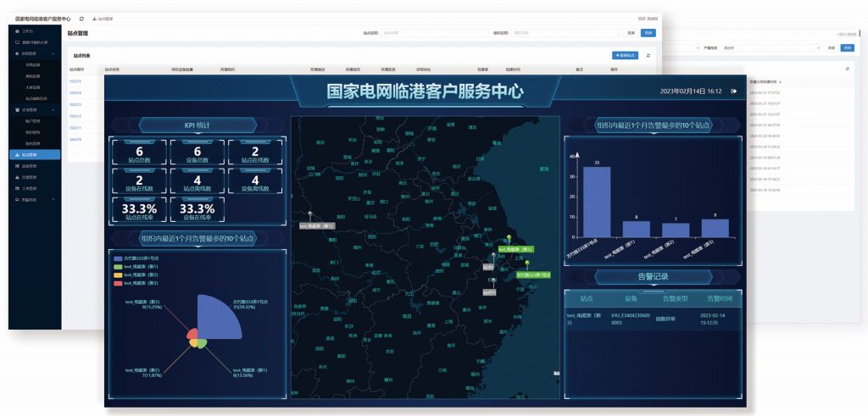Click the 站点在线率 33.3% KPI card
Viewport: 868px width, 416px height.
[140, 211]
